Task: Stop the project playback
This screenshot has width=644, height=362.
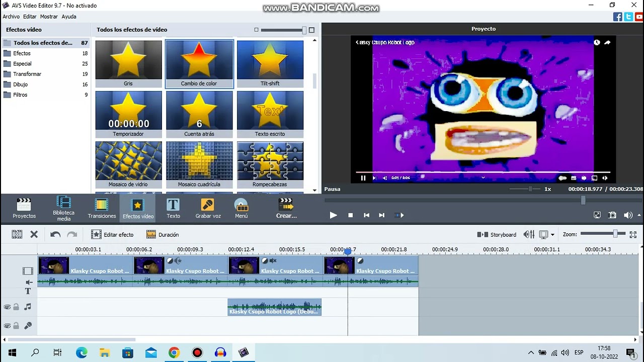Action: click(x=351, y=215)
